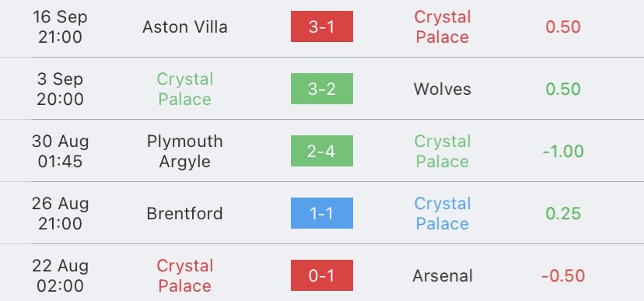Viewport: 644px width, 301px height.
Task: Click the 16 Sep 21:00 date cell
Action: tap(60, 27)
